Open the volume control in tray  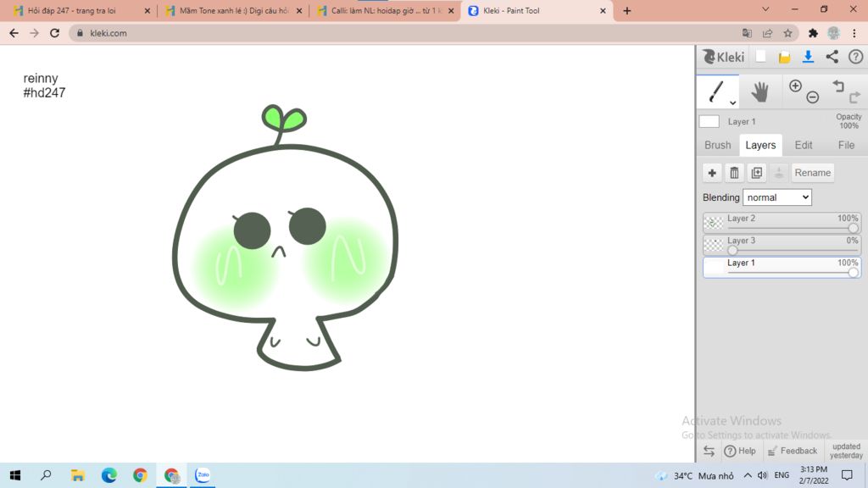point(762,475)
